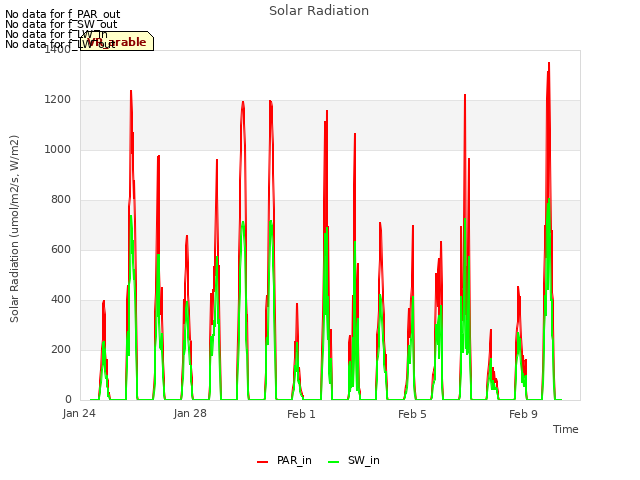Click the 0 y-axis tick label
Image resolution: width=640 pixels, height=480 pixels.
(68, 399)
